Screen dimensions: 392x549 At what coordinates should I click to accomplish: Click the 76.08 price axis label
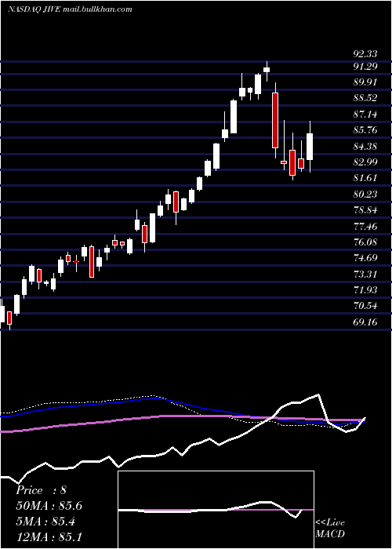365,242
